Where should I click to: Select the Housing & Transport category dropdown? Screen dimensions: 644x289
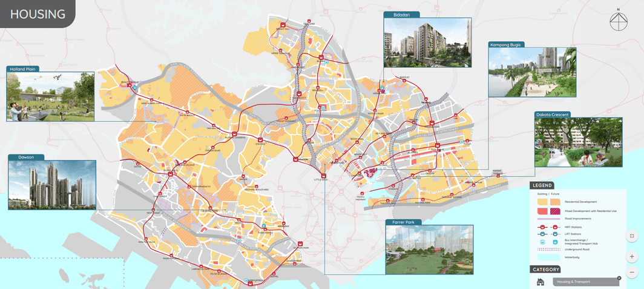click(x=584, y=282)
